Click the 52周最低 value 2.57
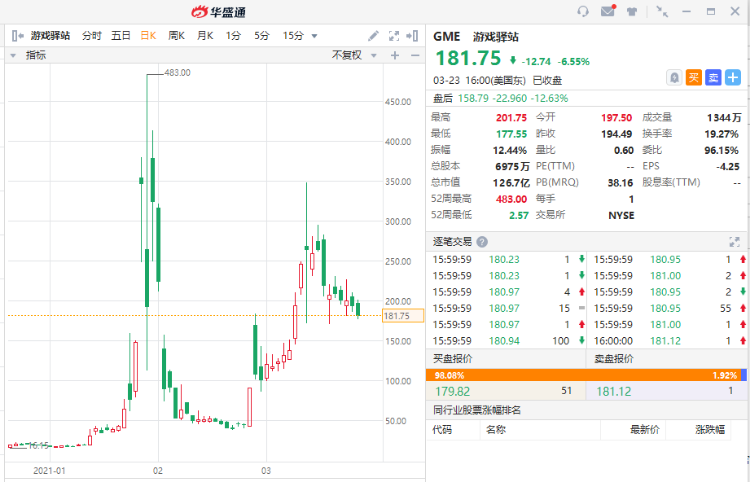 [x=519, y=215]
